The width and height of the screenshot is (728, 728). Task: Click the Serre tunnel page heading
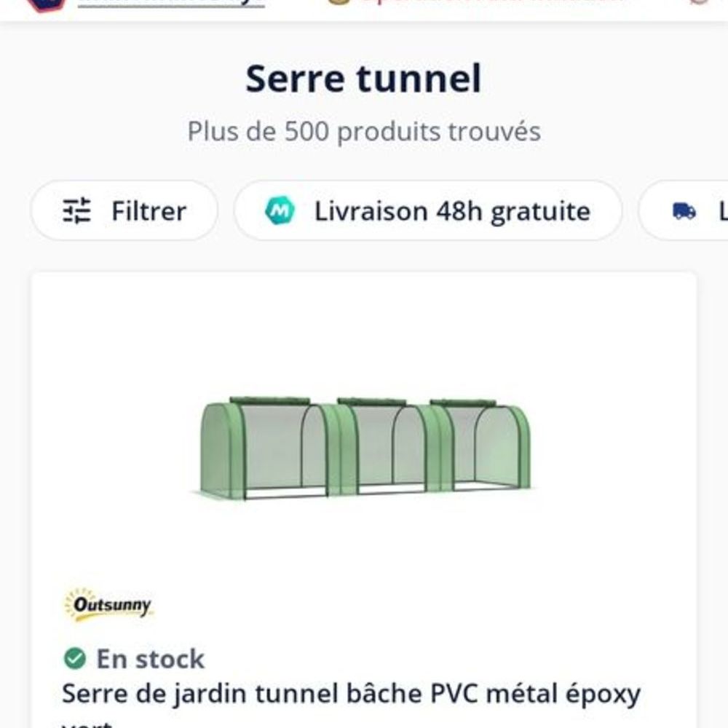pyautogui.click(x=363, y=79)
